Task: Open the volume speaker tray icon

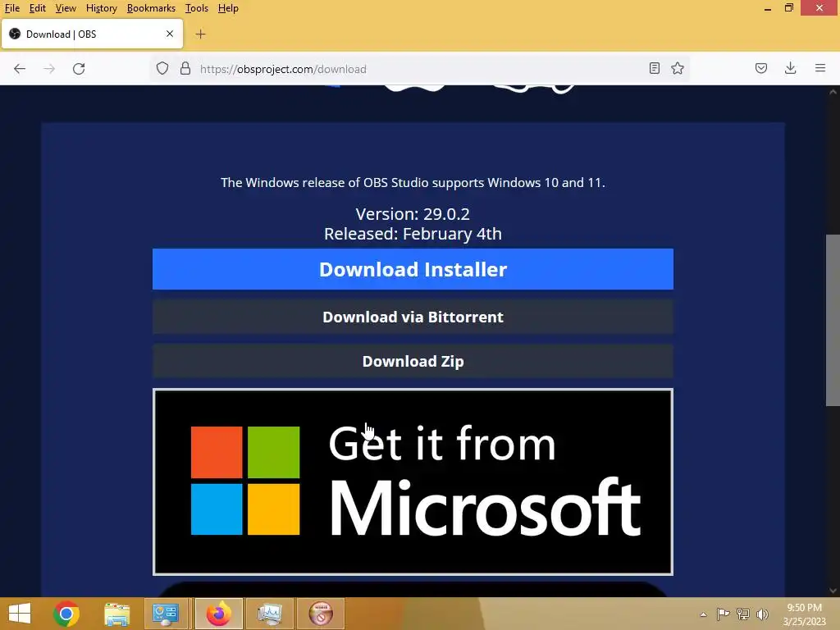Action: pyautogui.click(x=762, y=614)
